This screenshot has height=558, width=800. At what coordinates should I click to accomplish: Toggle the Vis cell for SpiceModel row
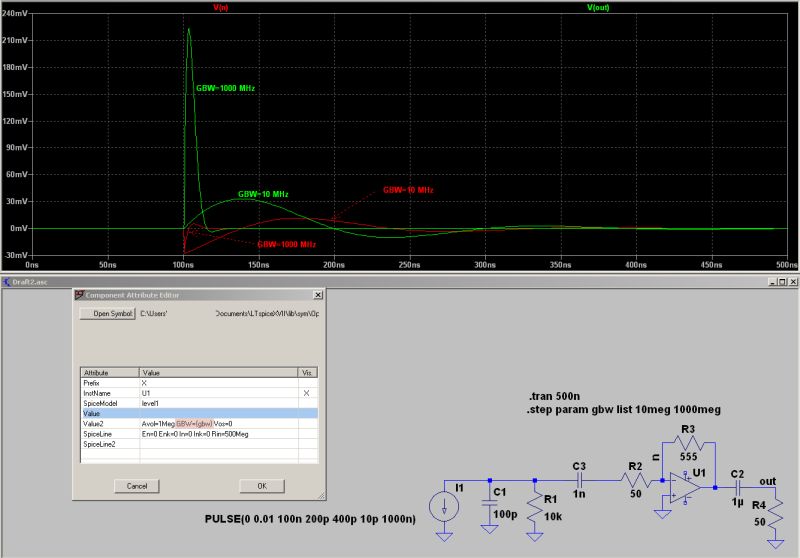tap(308, 403)
